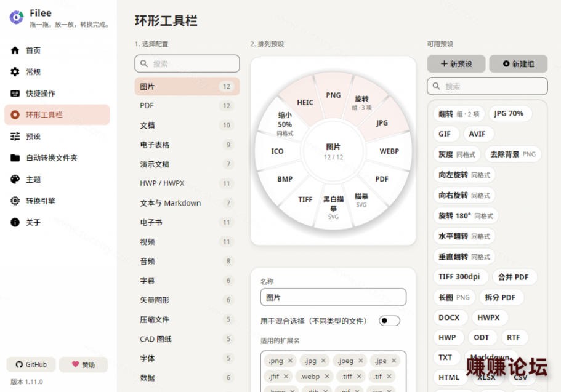Image resolution: width=561 pixels, height=392 pixels.
Task: Select the 文档 configuration category
Action: (x=187, y=125)
